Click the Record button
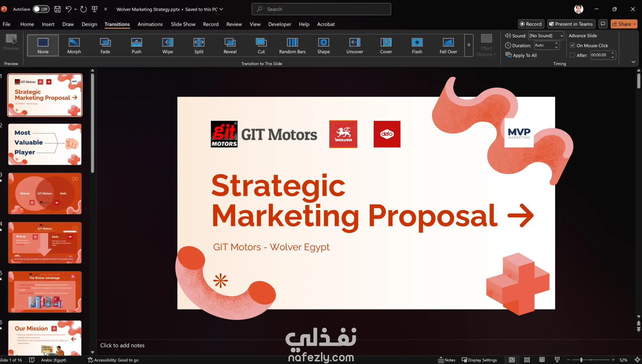The width and height of the screenshot is (642, 364). point(531,24)
